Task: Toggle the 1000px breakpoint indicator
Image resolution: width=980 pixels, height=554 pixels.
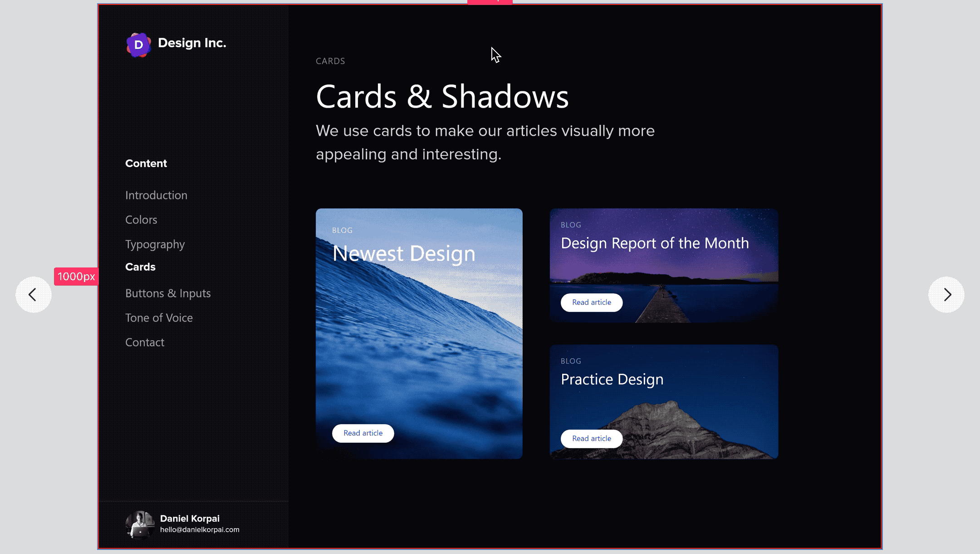Action: [76, 277]
